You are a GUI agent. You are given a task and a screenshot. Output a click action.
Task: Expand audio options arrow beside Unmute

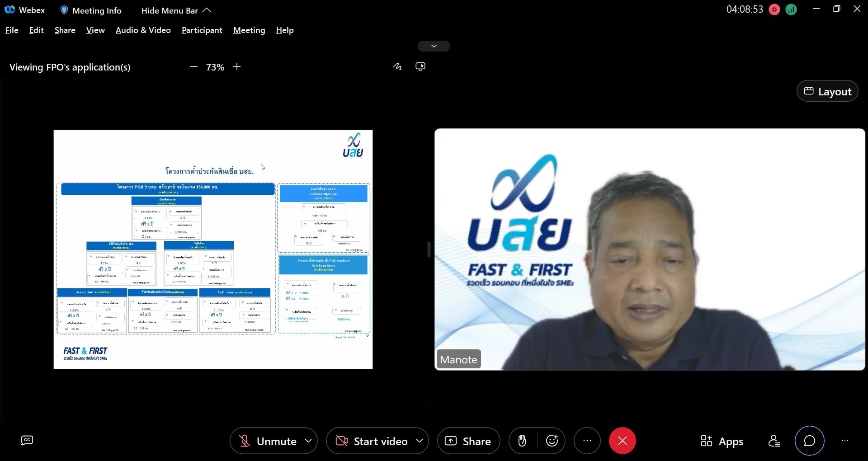click(308, 441)
